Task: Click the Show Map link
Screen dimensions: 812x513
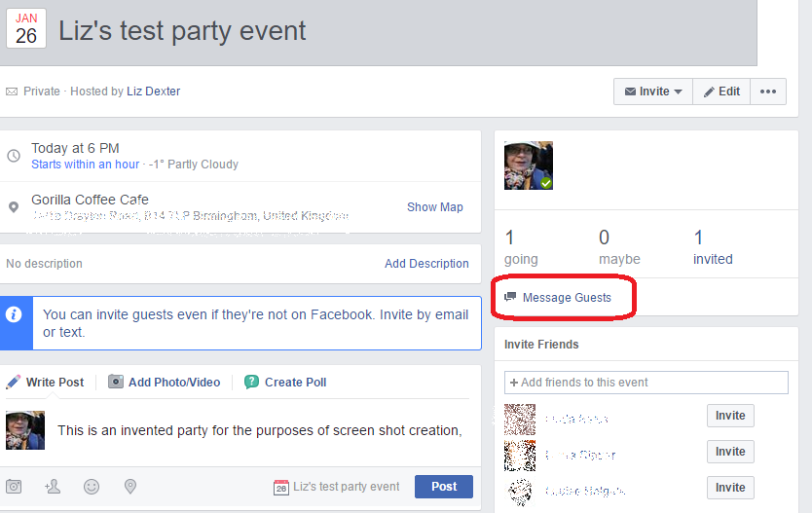Action: point(435,207)
